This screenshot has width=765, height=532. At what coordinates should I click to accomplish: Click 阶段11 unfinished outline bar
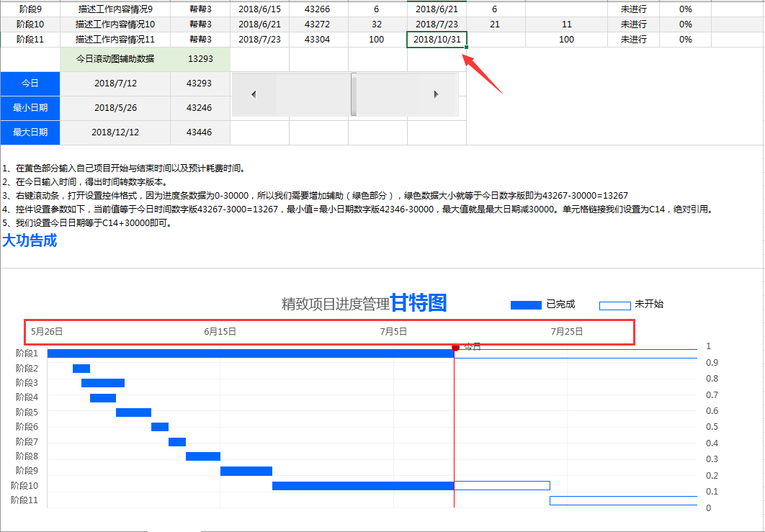[624, 501]
